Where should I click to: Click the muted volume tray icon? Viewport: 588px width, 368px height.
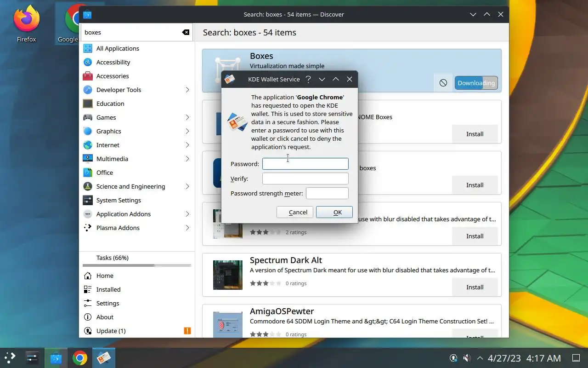(x=467, y=358)
